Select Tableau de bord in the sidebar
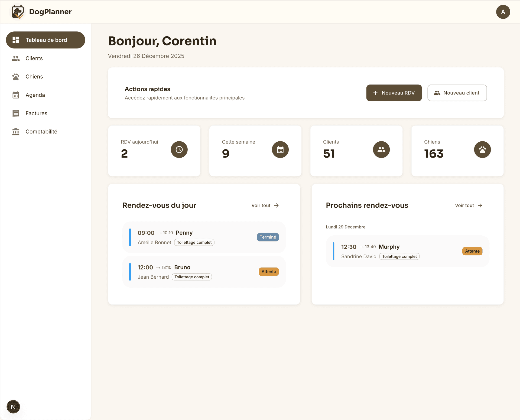Viewport: 520px width, 420px height. coord(45,40)
